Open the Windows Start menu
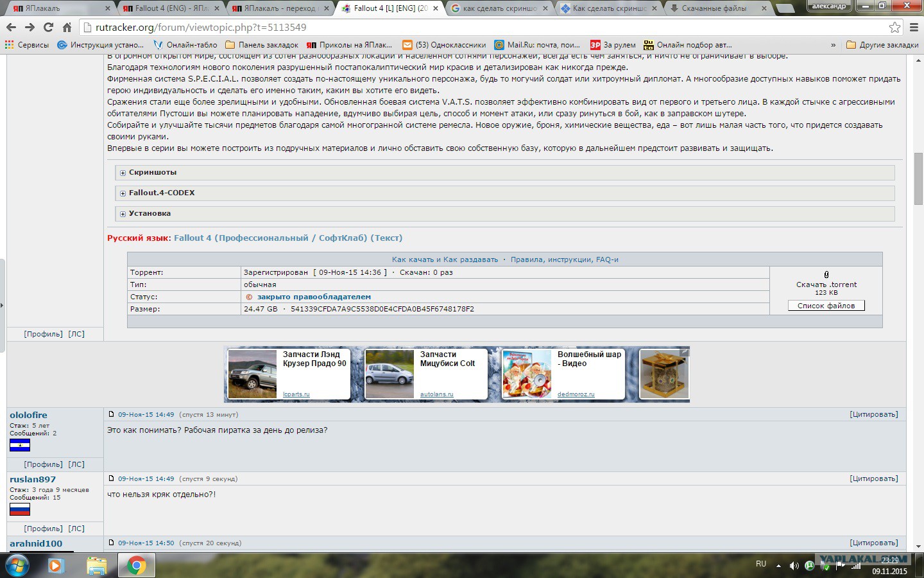Screen dimensions: 924x578 pos(17,566)
